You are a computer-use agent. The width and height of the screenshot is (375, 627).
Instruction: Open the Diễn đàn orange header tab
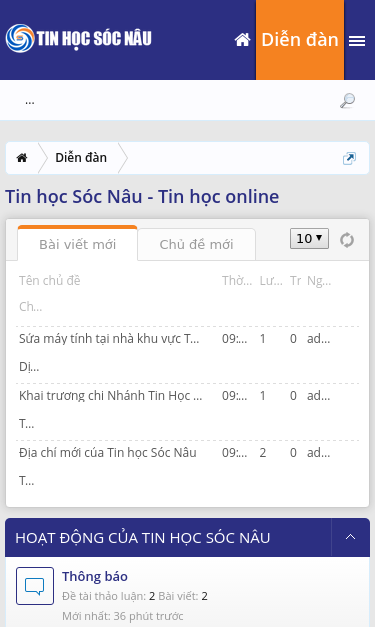point(300,40)
